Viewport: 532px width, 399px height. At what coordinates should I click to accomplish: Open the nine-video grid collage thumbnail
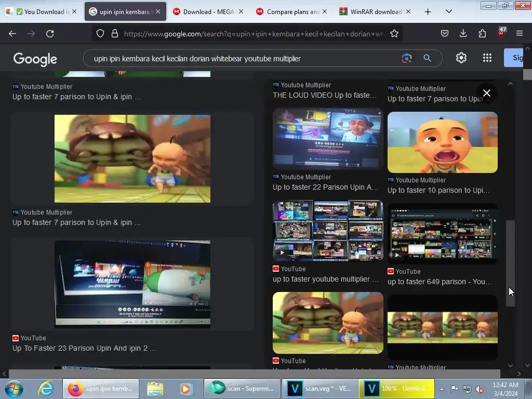tap(328, 231)
